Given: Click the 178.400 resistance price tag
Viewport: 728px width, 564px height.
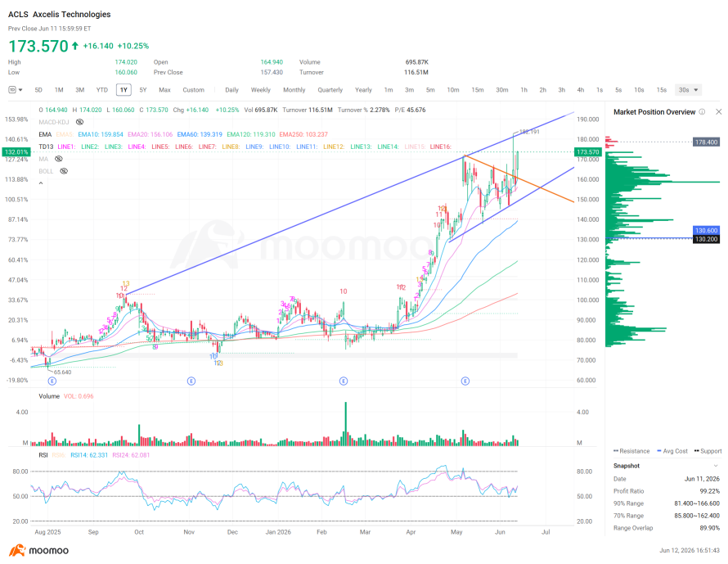Looking at the screenshot, I should [x=706, y=142].
